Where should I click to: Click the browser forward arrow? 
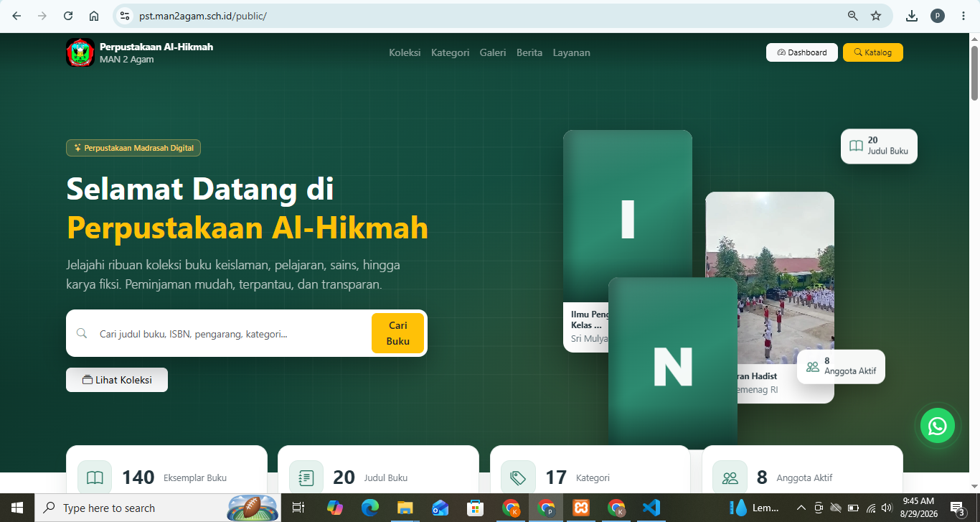[x=42, y=16]
